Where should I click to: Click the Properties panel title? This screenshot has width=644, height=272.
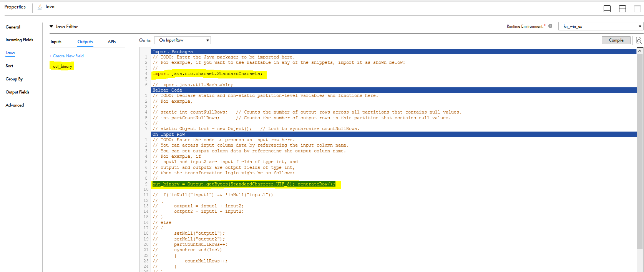pos(15,7)
